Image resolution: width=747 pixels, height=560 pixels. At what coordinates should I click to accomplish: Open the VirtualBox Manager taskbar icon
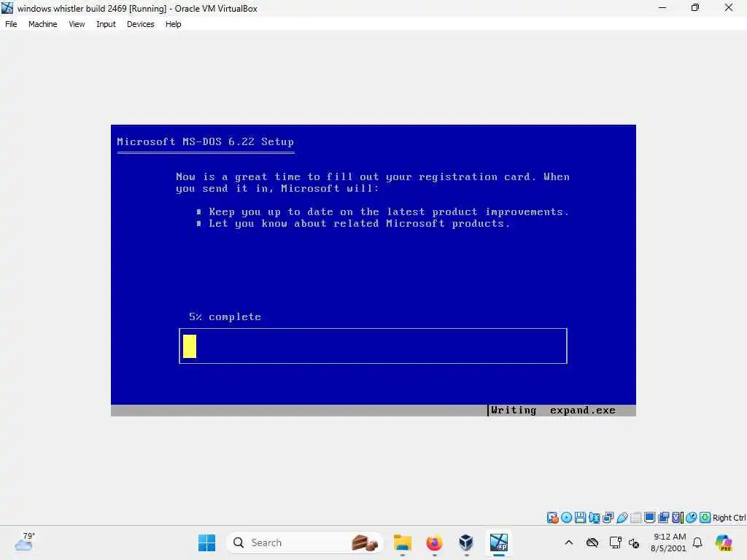pos(466,542)
